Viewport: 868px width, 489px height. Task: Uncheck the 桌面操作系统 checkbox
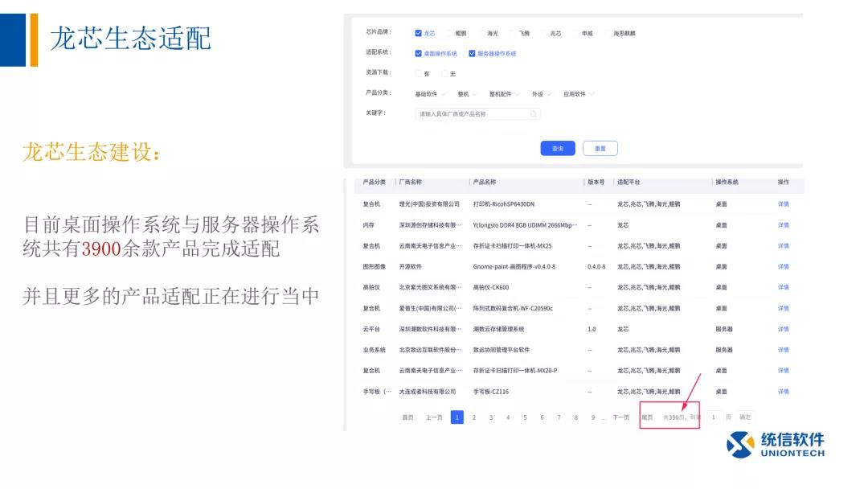(x=418, y=54)
